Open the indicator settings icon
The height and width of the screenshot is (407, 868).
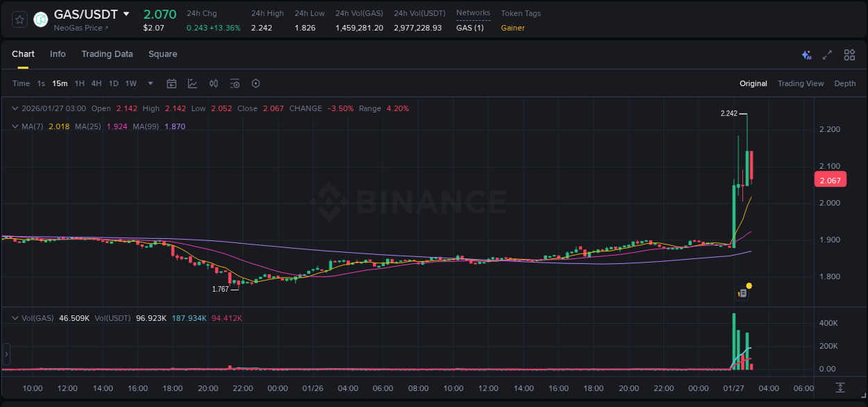click(x=235, y=83)
